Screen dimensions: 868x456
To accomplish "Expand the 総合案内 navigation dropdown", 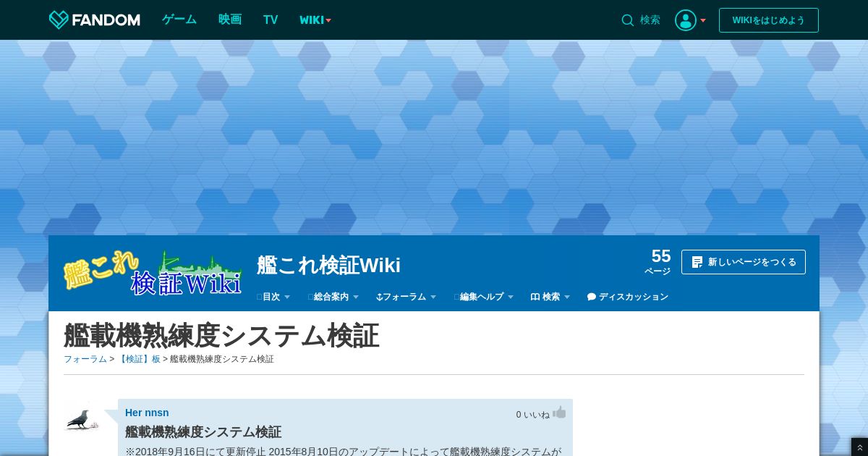I will click(333, 297).
